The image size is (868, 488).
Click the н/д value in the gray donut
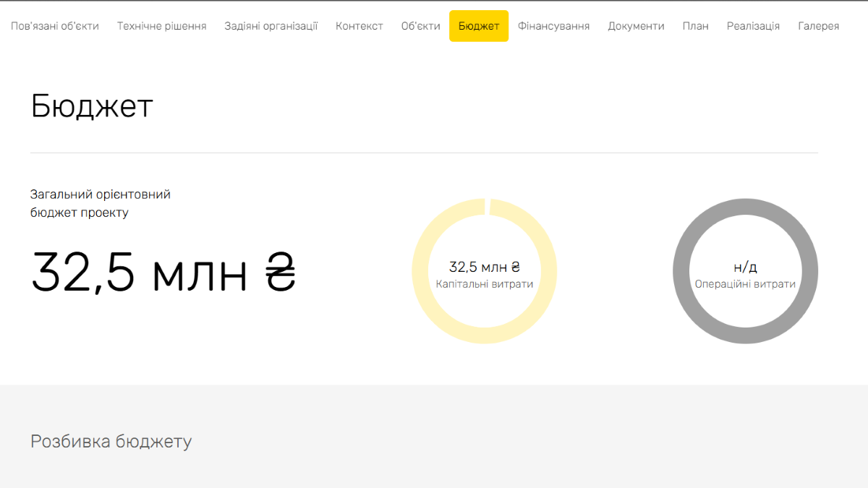tap(745, 267)
